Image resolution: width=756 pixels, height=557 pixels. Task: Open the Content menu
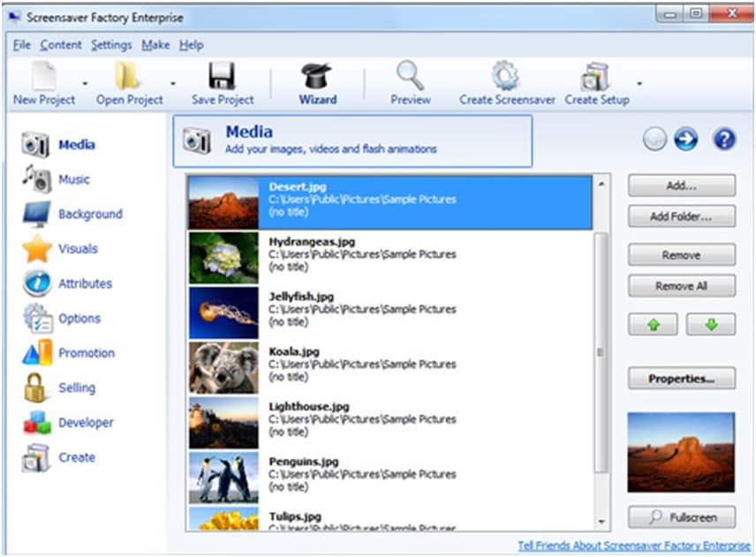(x=61, y=45)
